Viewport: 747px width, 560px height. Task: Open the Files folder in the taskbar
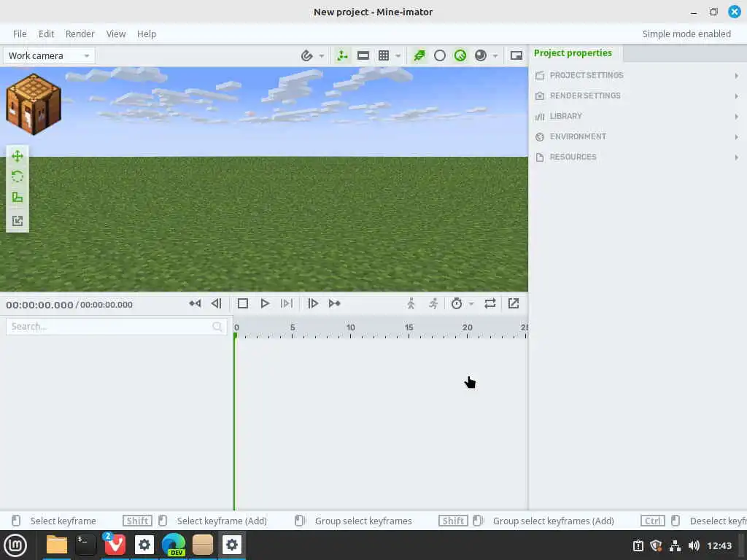coord(57,545)
